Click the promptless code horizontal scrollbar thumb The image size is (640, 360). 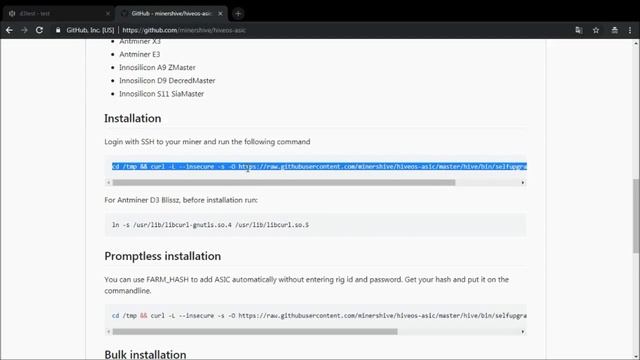(255, 331)
